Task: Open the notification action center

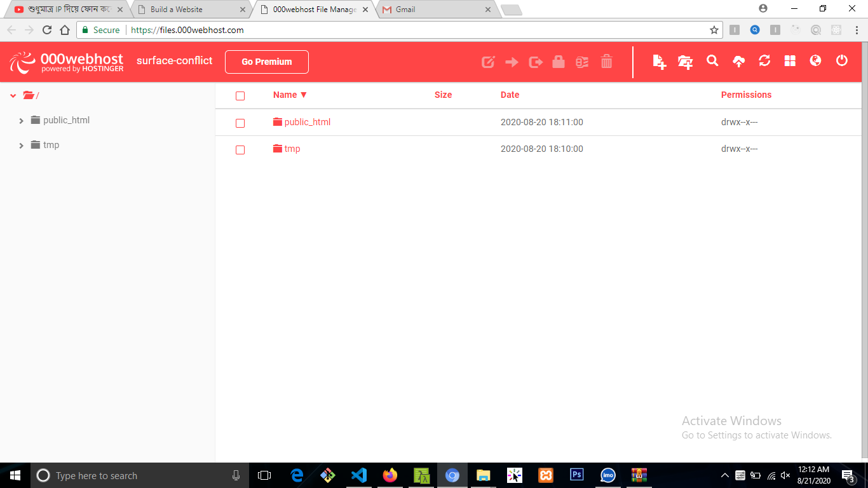Action: 848,475
